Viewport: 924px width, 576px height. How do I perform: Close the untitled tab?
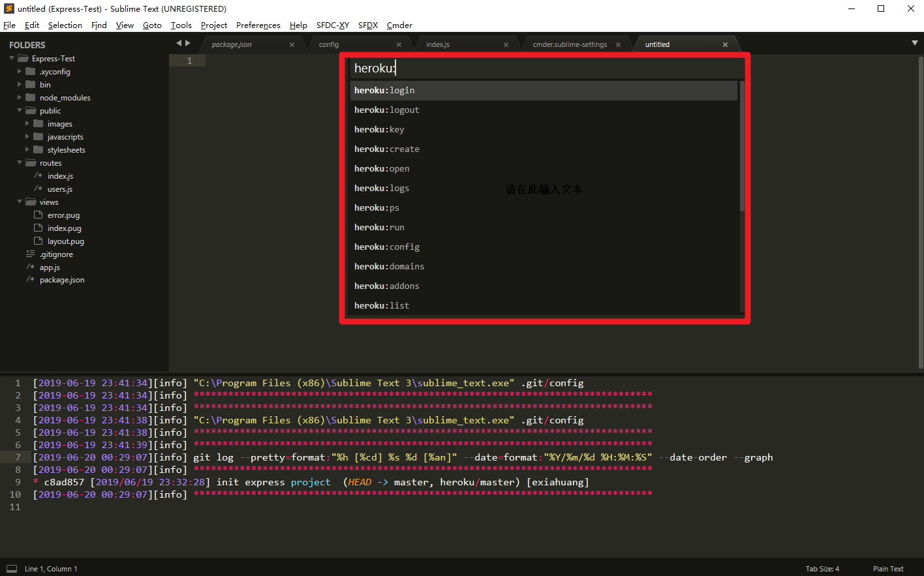pos(725,44)
